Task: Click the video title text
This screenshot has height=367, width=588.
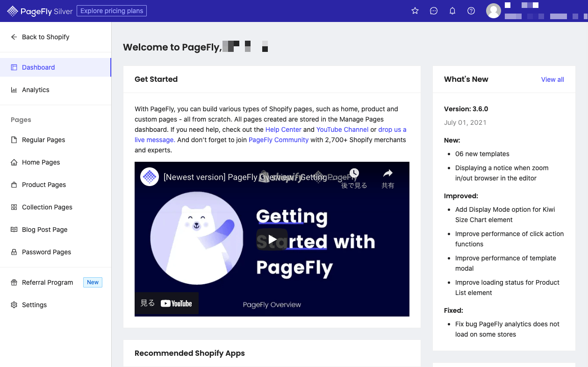Action: [249, 177]
